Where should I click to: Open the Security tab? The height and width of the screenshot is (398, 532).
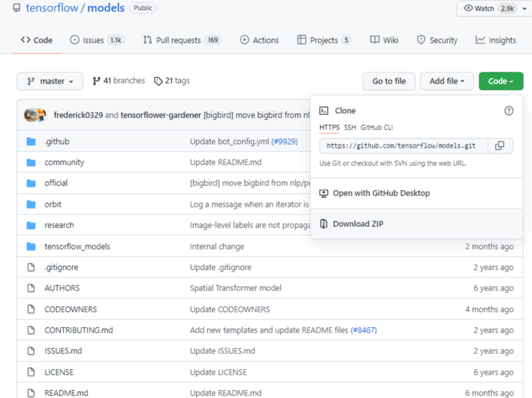click(x=437, y=40)
